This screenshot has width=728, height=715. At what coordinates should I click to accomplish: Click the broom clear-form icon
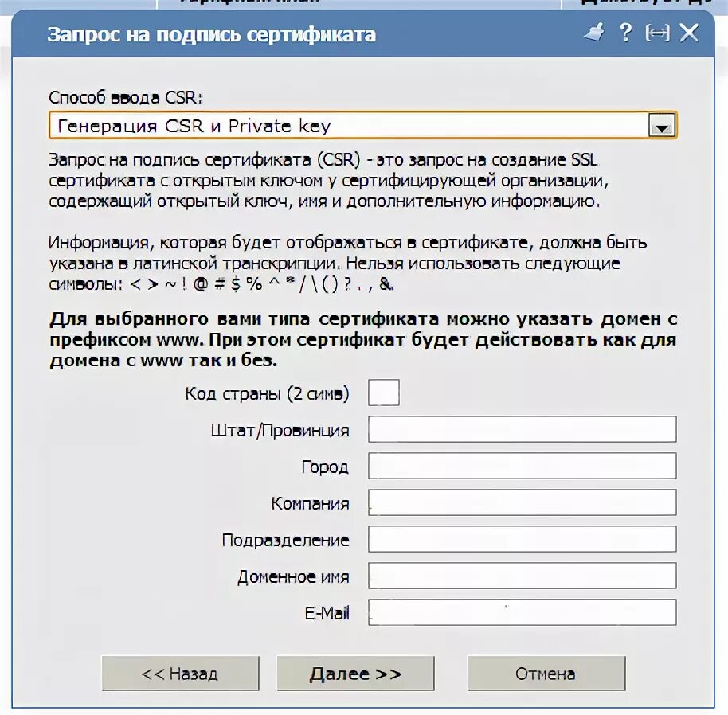(594, 33)
